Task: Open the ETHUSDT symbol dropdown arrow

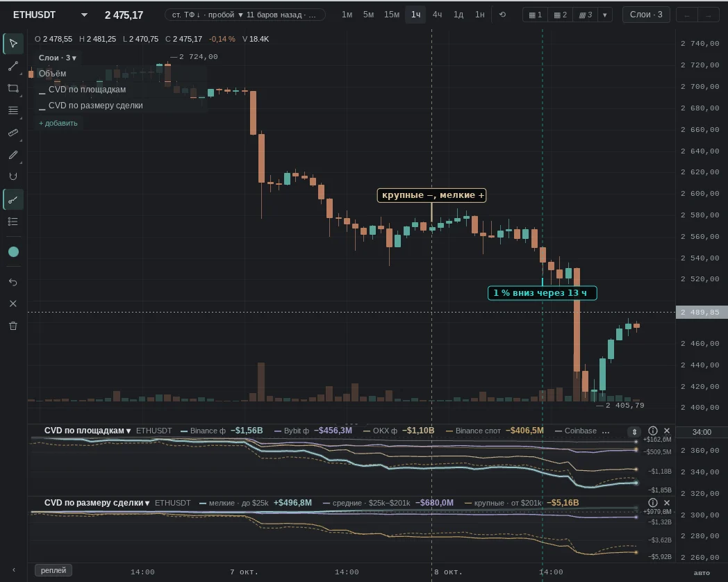Action: click(x=84, y=15)
